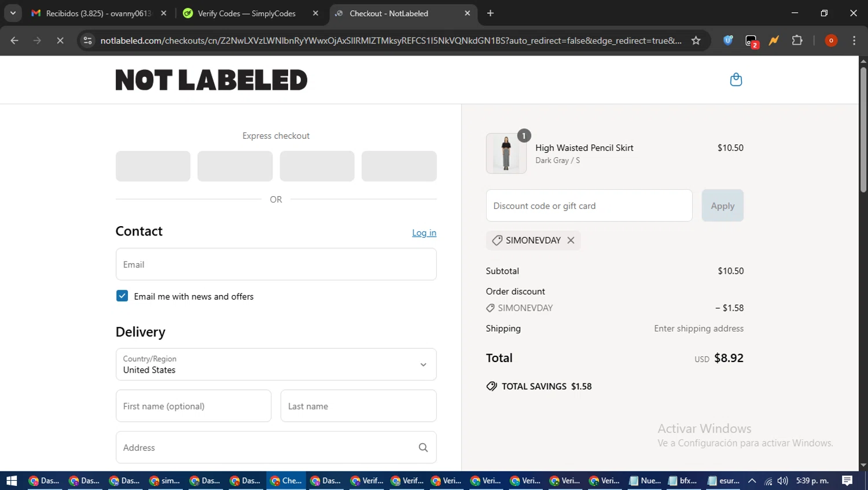The height and width of the screenshot is (490, 868).
Task: Open the extension with the red 2 badge
Action: click(x=751, y=41)
